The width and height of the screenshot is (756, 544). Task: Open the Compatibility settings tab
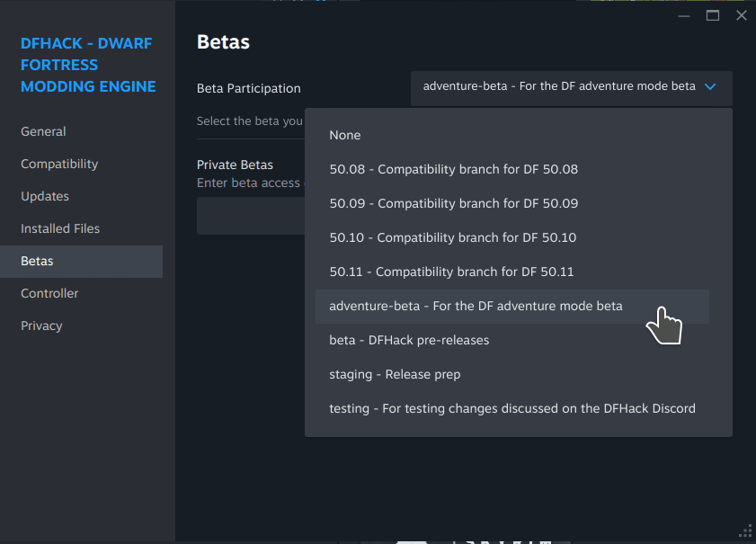[x=81, y=164]
